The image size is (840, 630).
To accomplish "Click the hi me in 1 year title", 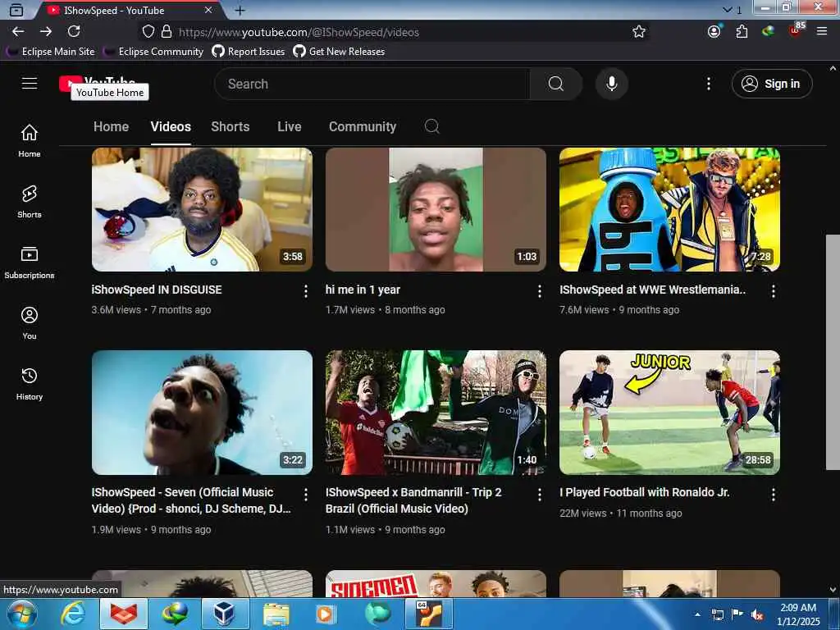I will 363,290.
